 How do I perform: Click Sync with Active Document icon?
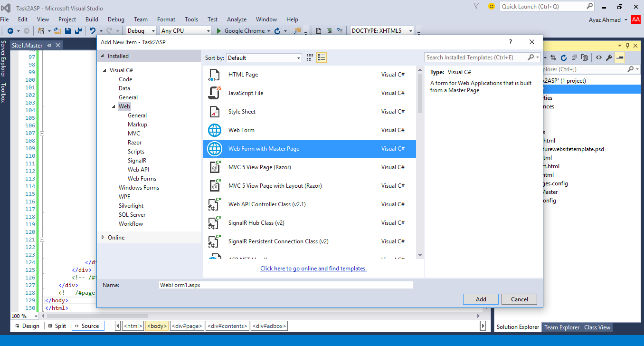(553, 58)
